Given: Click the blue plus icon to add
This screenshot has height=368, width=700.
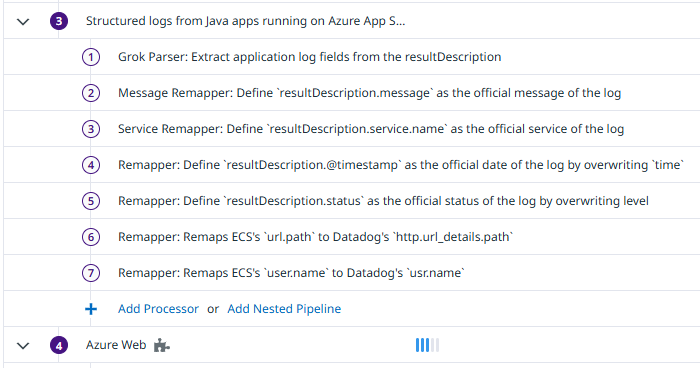Looking at the screenshot, I should click(91, 309).
